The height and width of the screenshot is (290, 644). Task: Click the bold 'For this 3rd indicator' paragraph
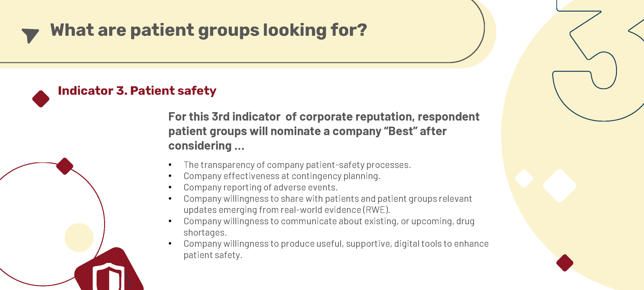(x=324, y=131)
